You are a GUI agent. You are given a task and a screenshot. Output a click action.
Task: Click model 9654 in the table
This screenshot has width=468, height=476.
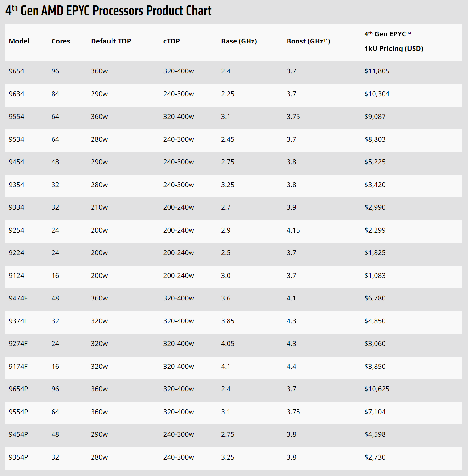(x=16, y=71)
